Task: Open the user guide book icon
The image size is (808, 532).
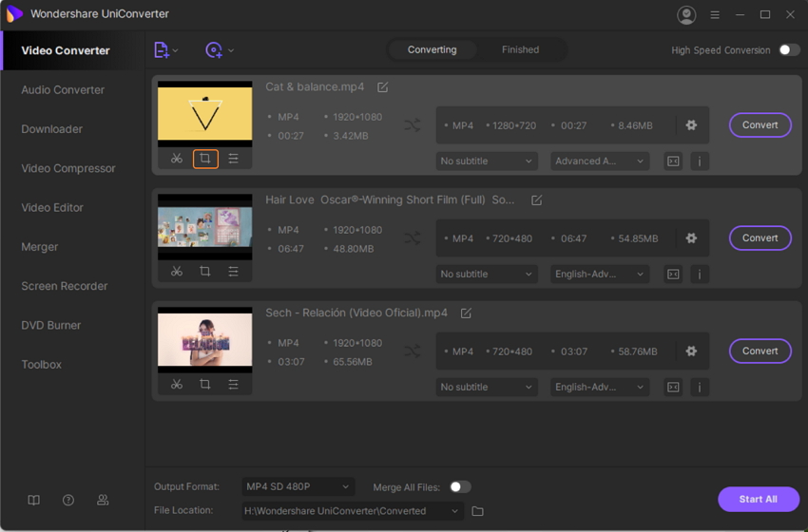Action: pyautogui.click(x=33, y=500)
